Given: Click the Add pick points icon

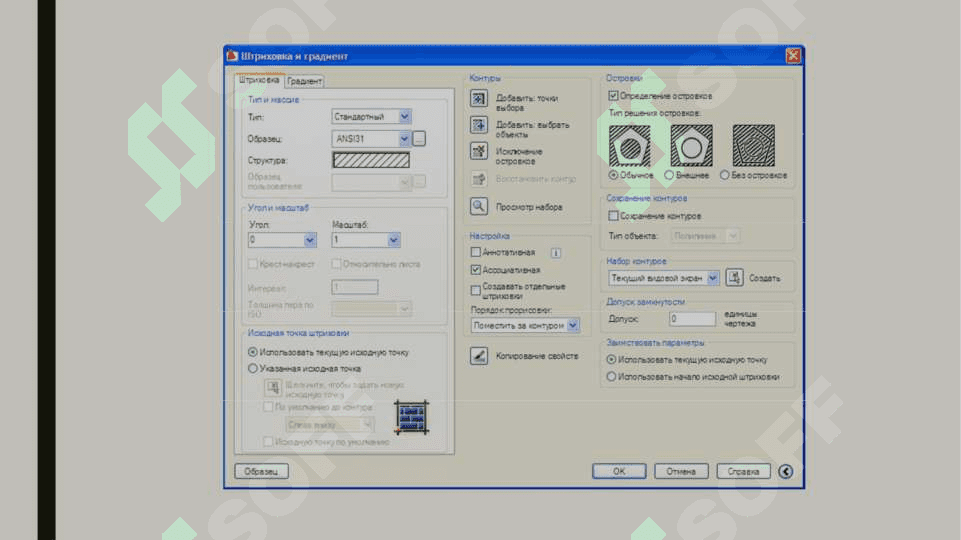Looking at the screenshot, I should click(479, 98).
